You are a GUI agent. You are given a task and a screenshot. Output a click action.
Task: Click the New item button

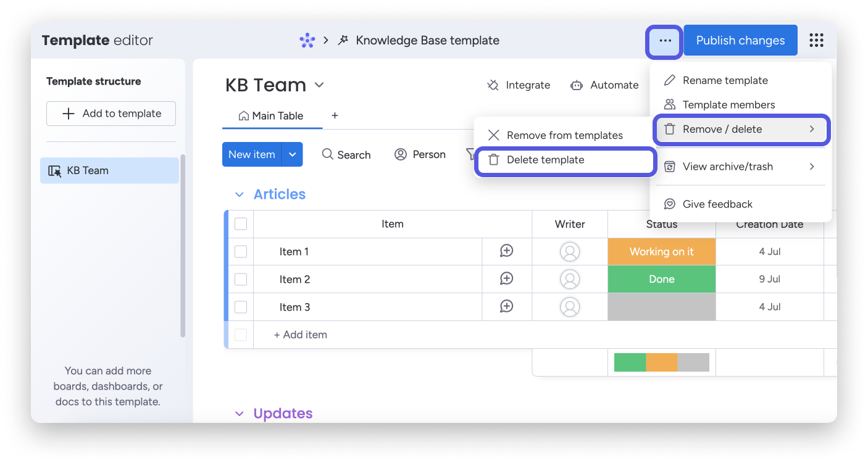pos(251,154)
